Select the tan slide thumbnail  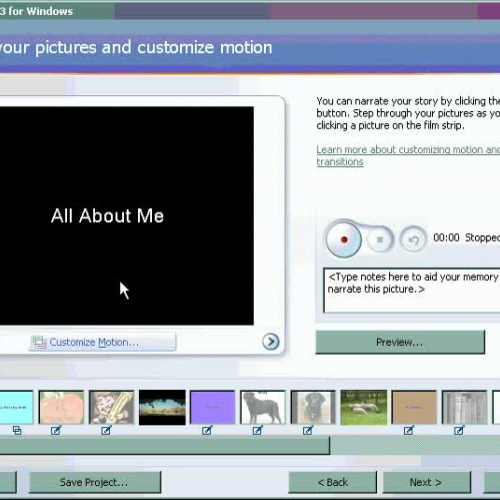click(x=414, y=407)
